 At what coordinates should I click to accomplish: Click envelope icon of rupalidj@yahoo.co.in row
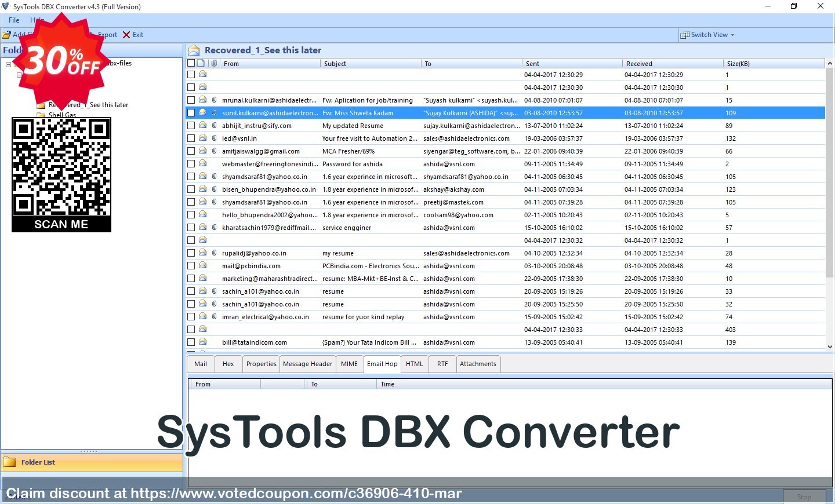pyautogui.click(x=203, y=253)
